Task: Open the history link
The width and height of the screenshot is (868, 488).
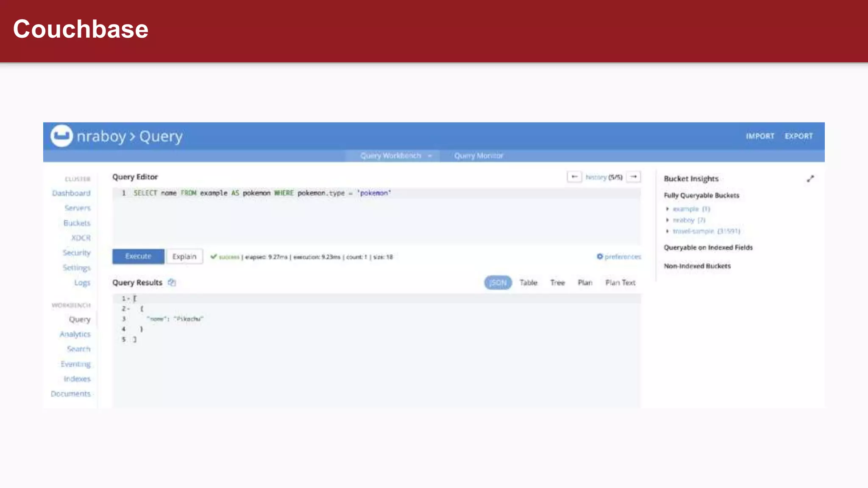Action: click(596, 177)
